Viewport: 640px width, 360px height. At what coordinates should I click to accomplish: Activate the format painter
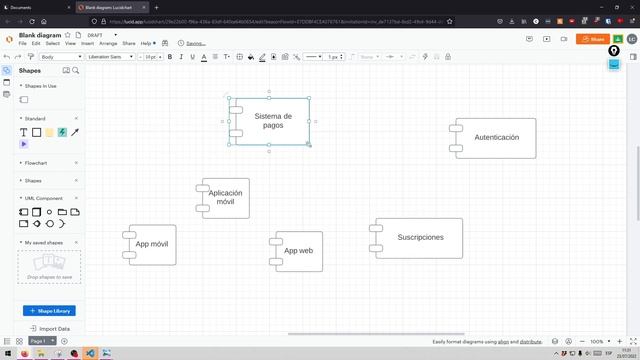click(x=31, y=57)
